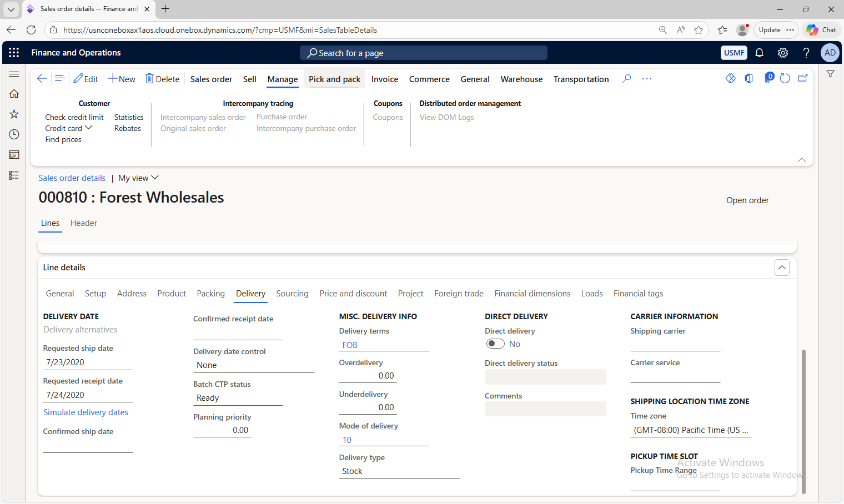Viewport: 844px width, 504px height.
Task: Click the Line details vertical scrollbar
Action: 803,422
